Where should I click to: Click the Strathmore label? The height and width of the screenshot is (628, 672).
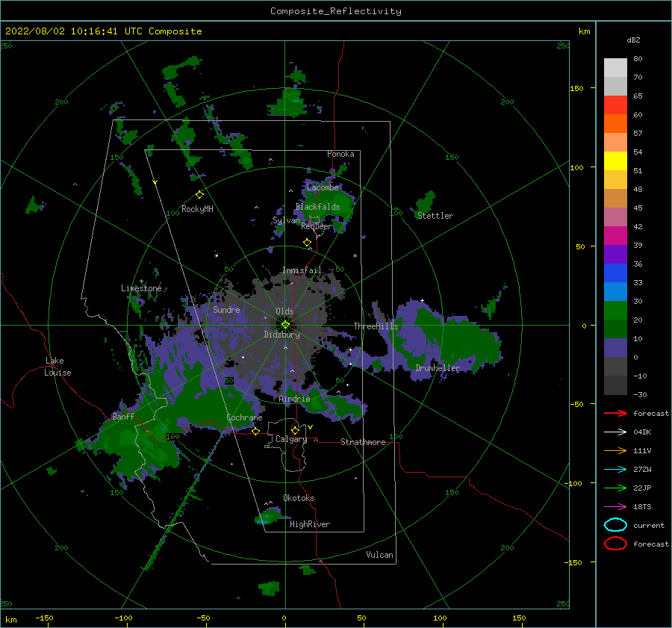pyautogui.click(x=363, y=442)
